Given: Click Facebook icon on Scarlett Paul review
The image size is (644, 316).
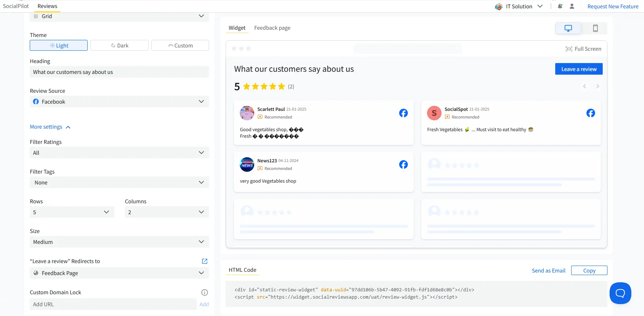Looking at the screenshot, I should (x=403, y=113).
